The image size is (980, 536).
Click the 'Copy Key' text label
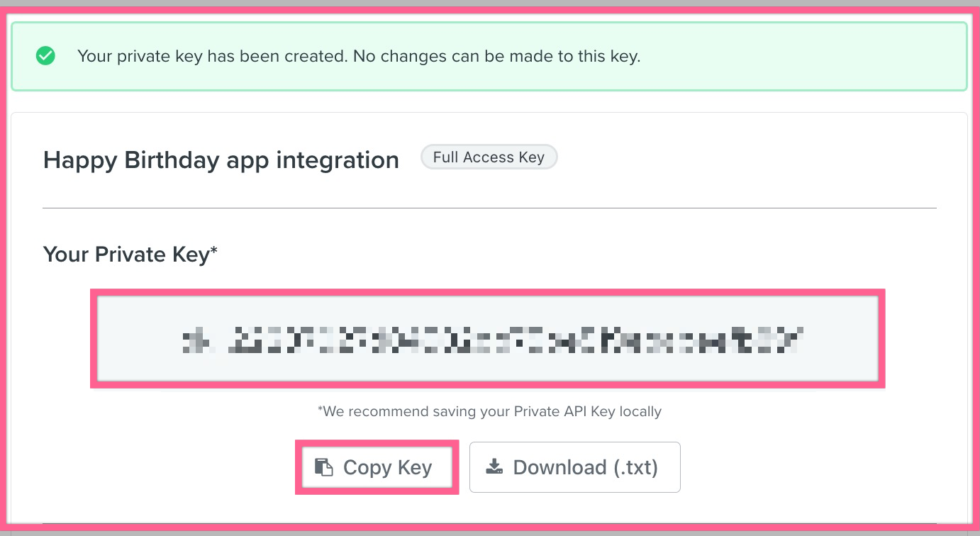click(x=387, y=468)
